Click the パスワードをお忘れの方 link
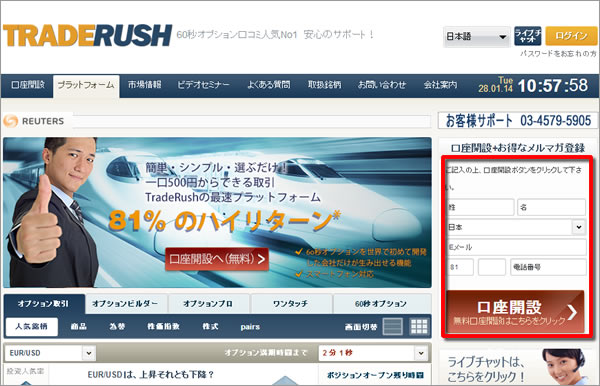Viewport: 600px width, 386px height. [x=558, y=54]
